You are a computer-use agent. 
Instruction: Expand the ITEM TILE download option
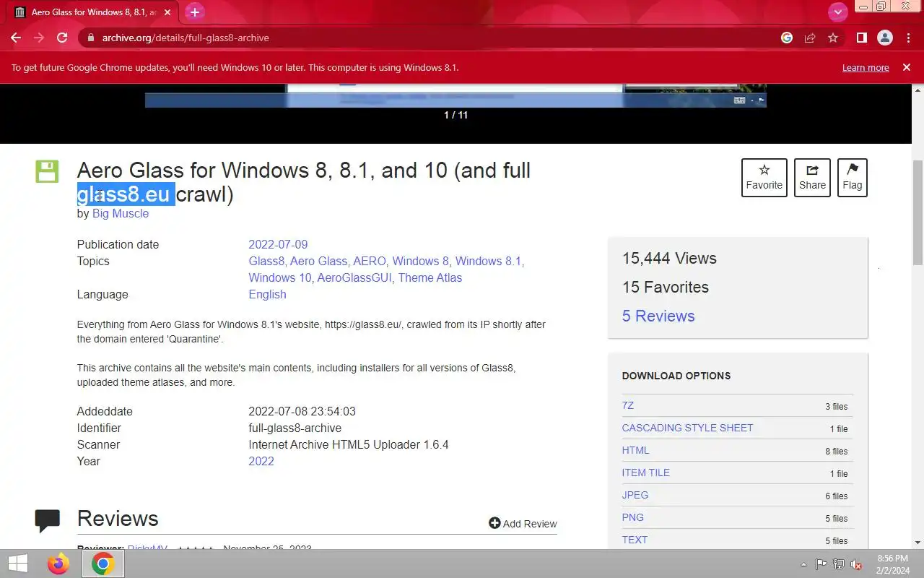[645, 473]
